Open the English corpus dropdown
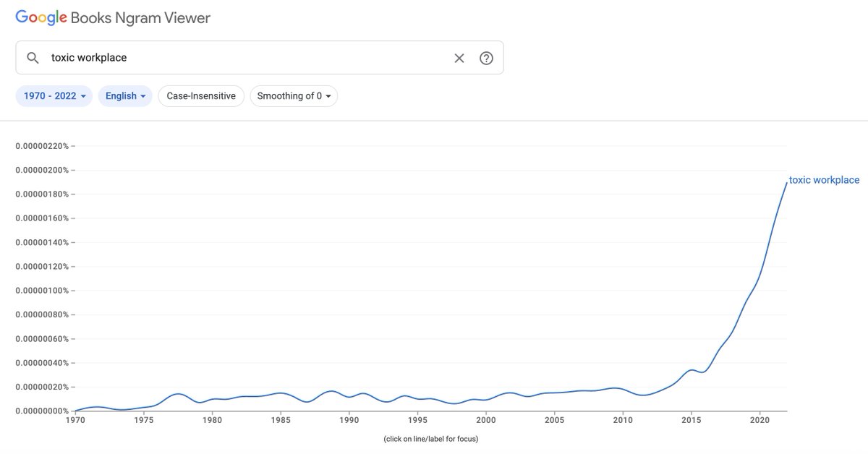 125,95
